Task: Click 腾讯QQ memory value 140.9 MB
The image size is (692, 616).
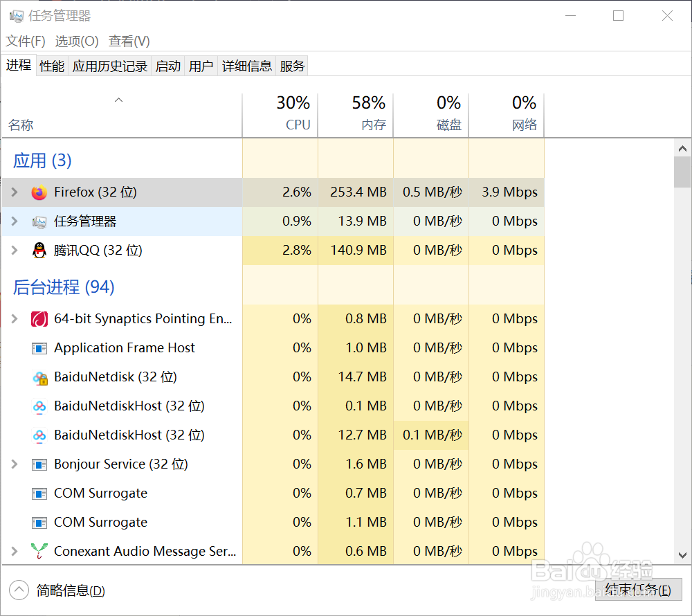Action: [358, 250]
